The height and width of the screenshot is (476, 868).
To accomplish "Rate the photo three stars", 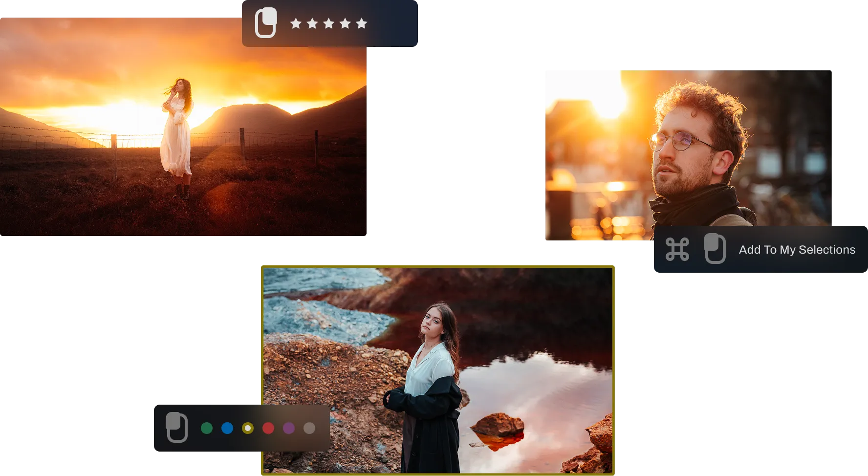I will (x=328, y=23).
